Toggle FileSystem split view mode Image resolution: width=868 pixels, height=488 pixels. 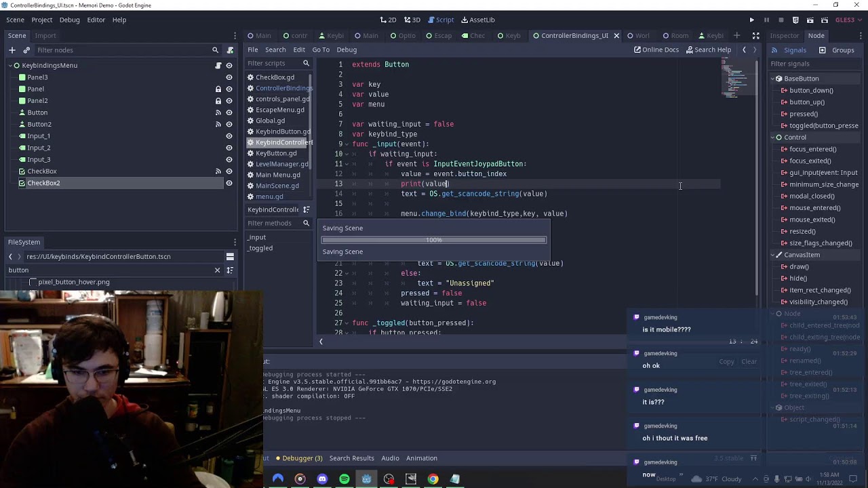(x=230, y=256)
